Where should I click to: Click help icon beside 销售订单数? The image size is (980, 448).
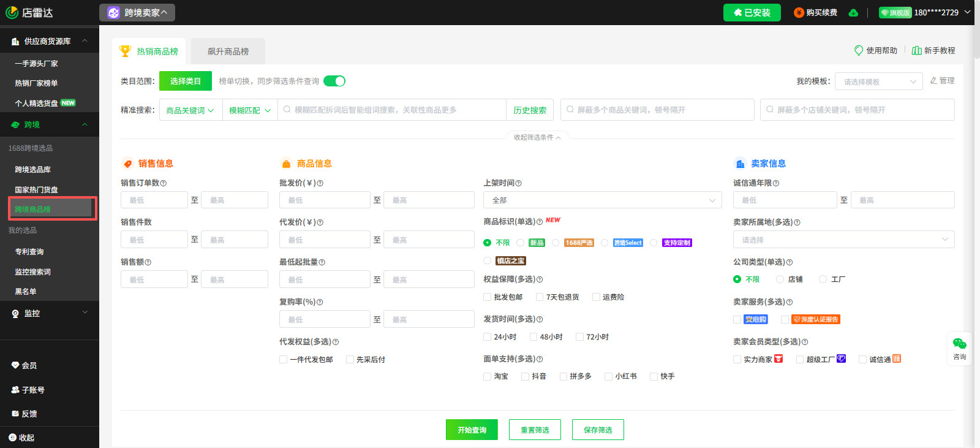pyautogui.click(x=163, y=183)
